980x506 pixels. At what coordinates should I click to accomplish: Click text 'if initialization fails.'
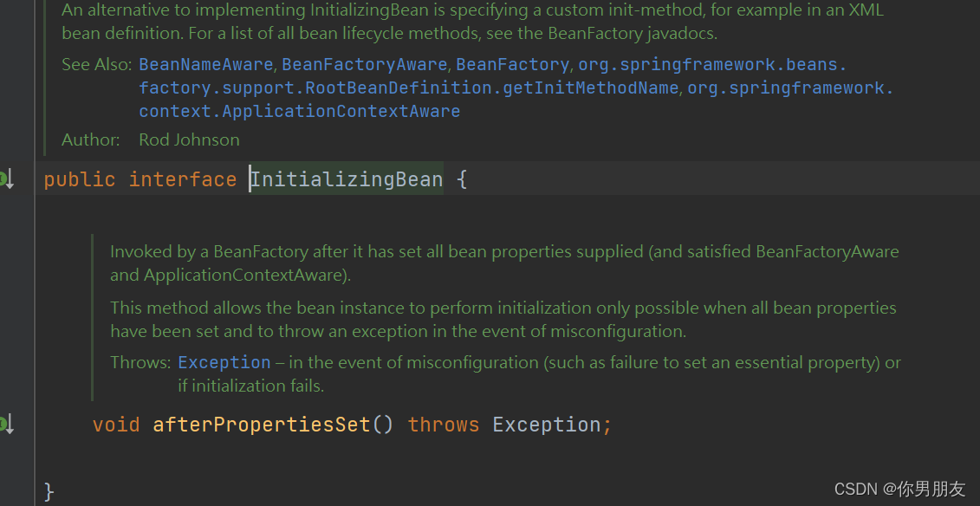coord(251,386)
